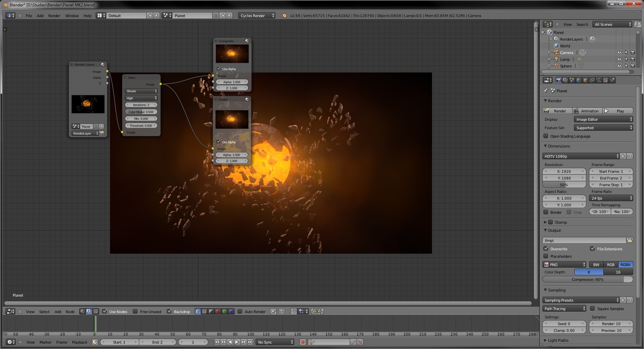644x349 pixels.
Task: Switch node tree to Texture nodes icon
Action: click(96, 311)
